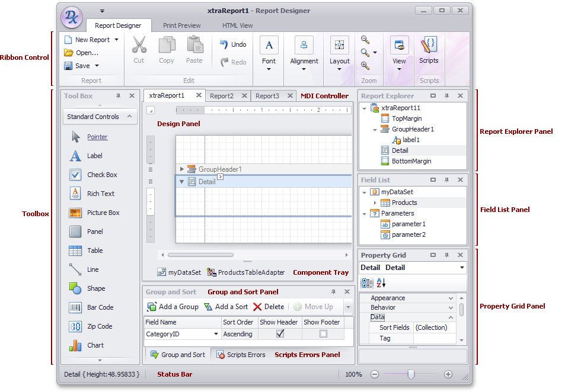The image size is (565, 392).
Task: Collapse the Detail band in design panel
Action: pyautogui.click(x=181, y=181)
